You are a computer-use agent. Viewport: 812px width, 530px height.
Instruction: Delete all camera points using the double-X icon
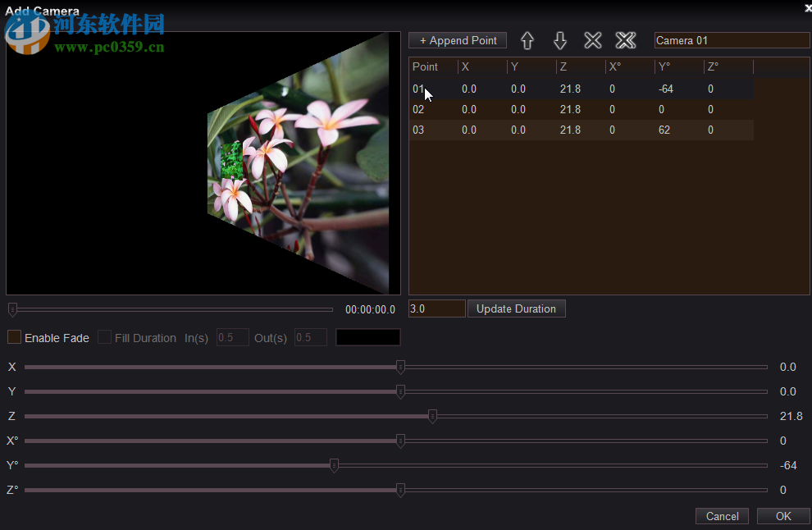tap(625, 39)
